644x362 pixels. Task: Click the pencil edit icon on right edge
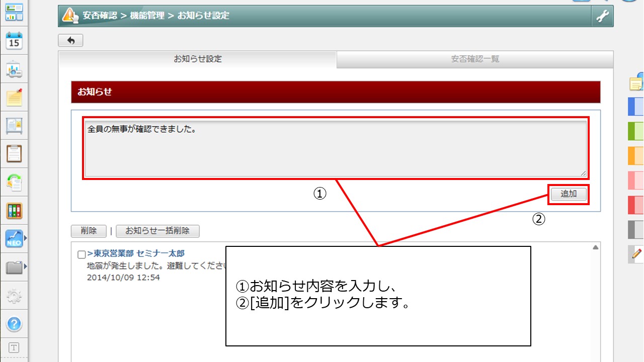coord(636,254)
